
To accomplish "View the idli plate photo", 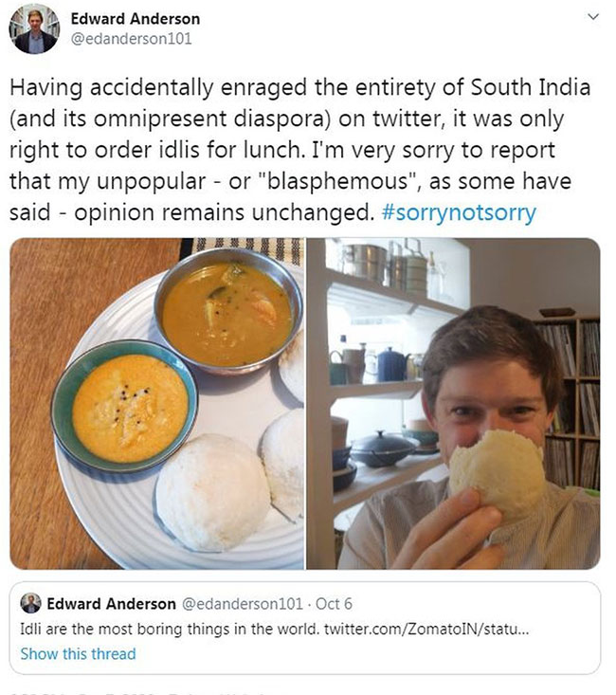I will coord(157,403).
